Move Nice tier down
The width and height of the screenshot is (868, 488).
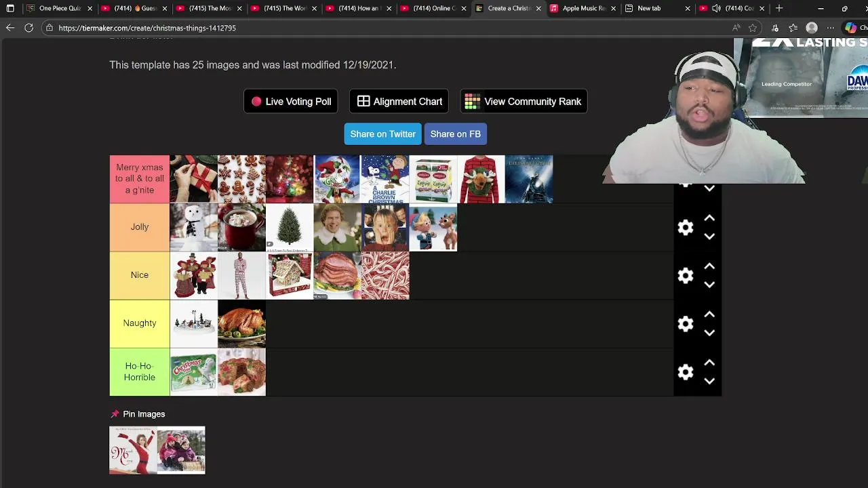[x=709, y=285]
